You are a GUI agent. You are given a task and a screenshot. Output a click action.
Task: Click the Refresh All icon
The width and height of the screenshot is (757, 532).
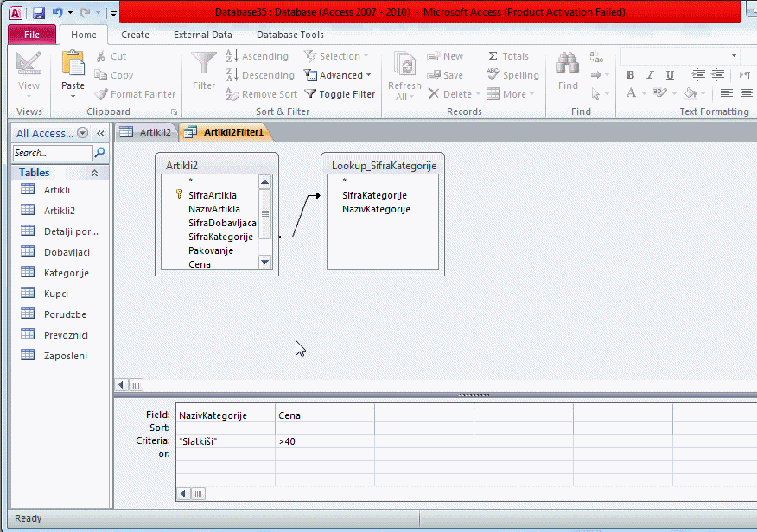click(x=404, y=66)
